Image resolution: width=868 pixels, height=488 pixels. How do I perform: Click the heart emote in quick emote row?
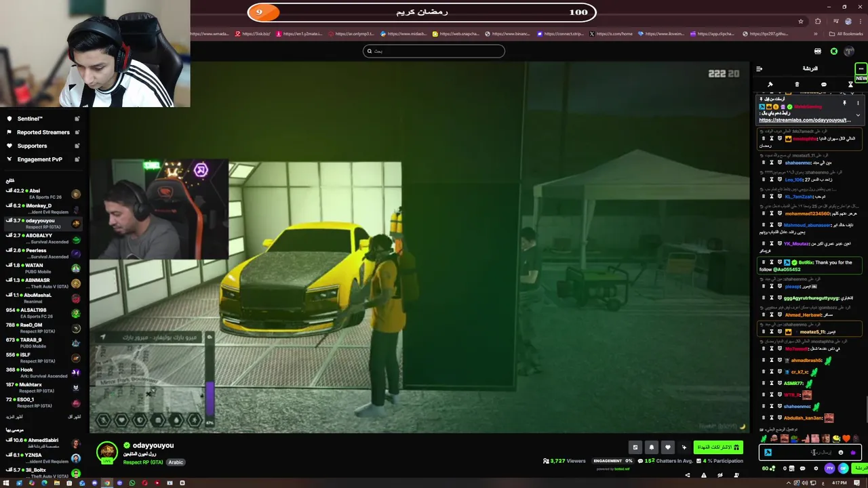coord(846,439)
